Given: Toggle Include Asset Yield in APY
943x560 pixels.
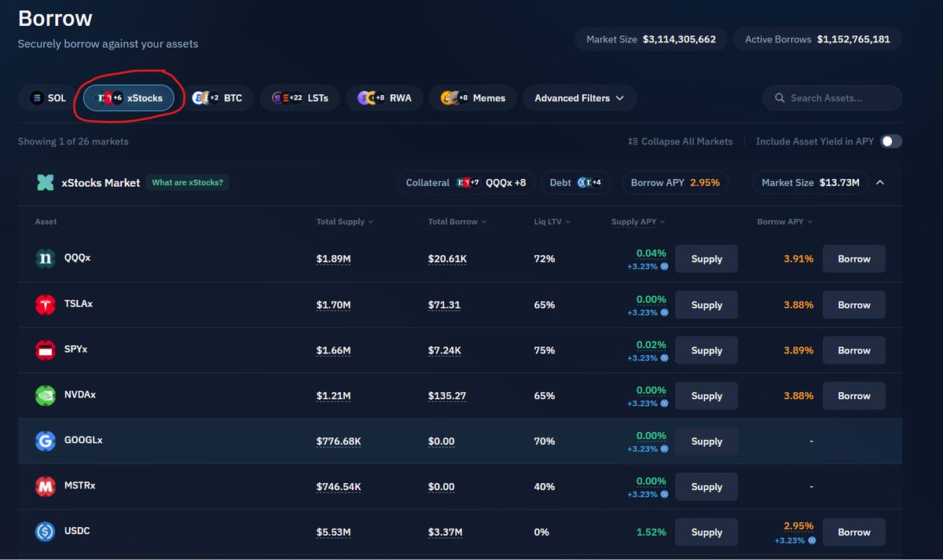Looking at the screenshot, I should click(891, 141).
